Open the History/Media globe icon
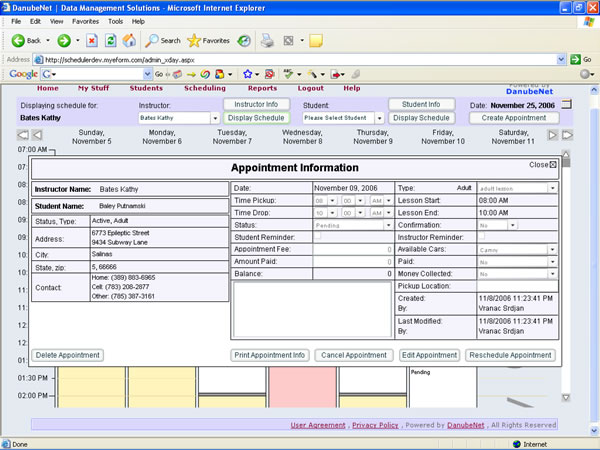 tap(244, 41)
